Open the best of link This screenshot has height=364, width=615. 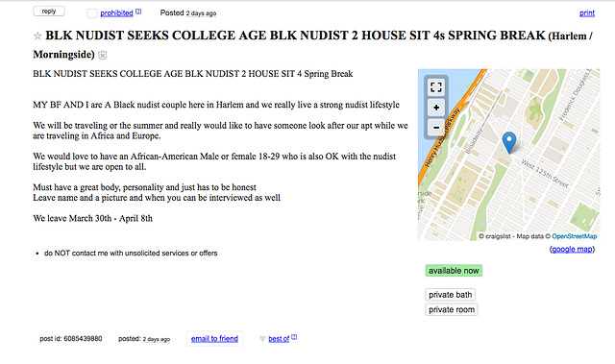pos(279,339)
